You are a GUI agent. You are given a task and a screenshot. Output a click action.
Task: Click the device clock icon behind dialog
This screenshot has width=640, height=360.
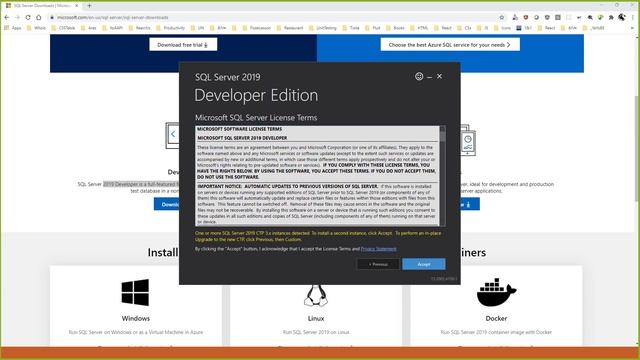[468, 139]
